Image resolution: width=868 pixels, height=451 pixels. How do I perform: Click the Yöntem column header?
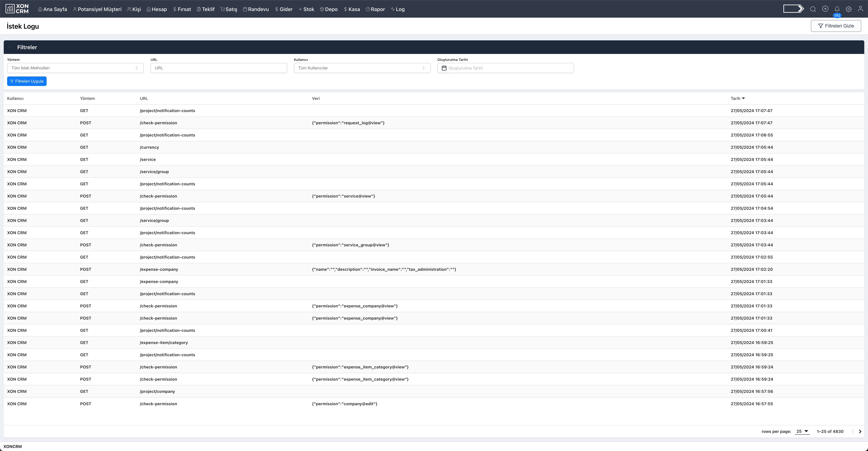[87, 99]
